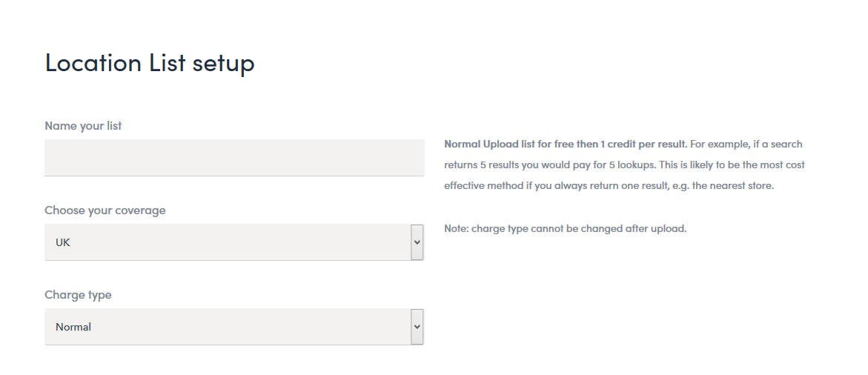The image size is (868, 375).
Task: Click the 'Charge type' field label
Action: (78, 295)
